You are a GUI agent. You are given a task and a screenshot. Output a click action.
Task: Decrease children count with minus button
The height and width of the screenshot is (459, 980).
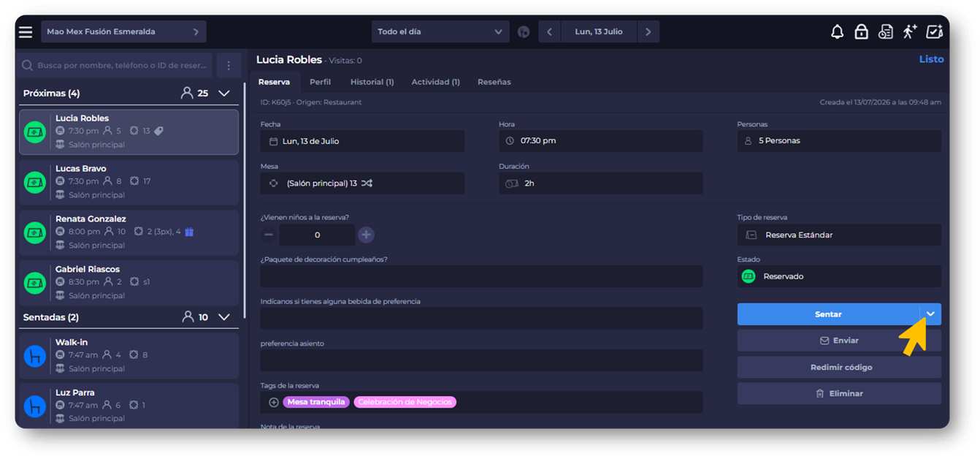pyautogui.click(x=269, y=235)
